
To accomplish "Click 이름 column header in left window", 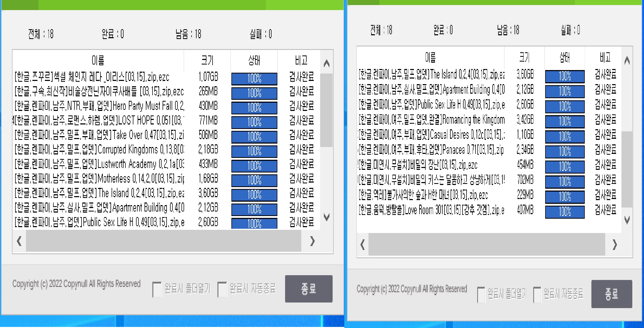I will tap(98, 60).
